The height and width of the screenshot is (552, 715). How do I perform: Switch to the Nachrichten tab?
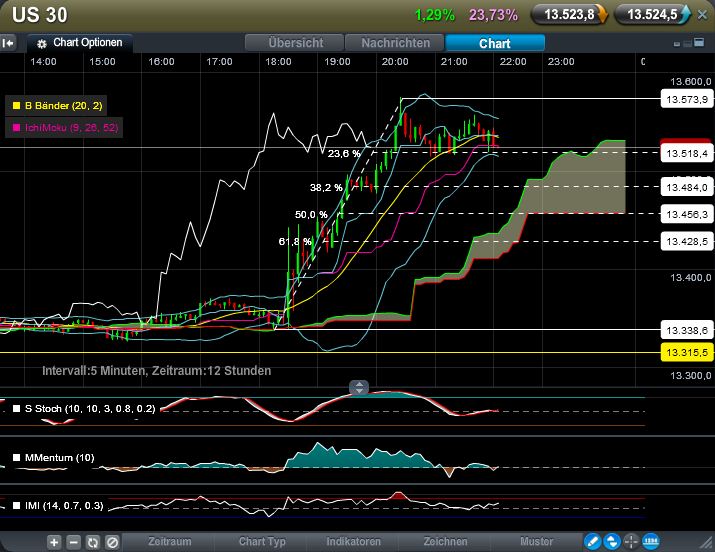395,43
